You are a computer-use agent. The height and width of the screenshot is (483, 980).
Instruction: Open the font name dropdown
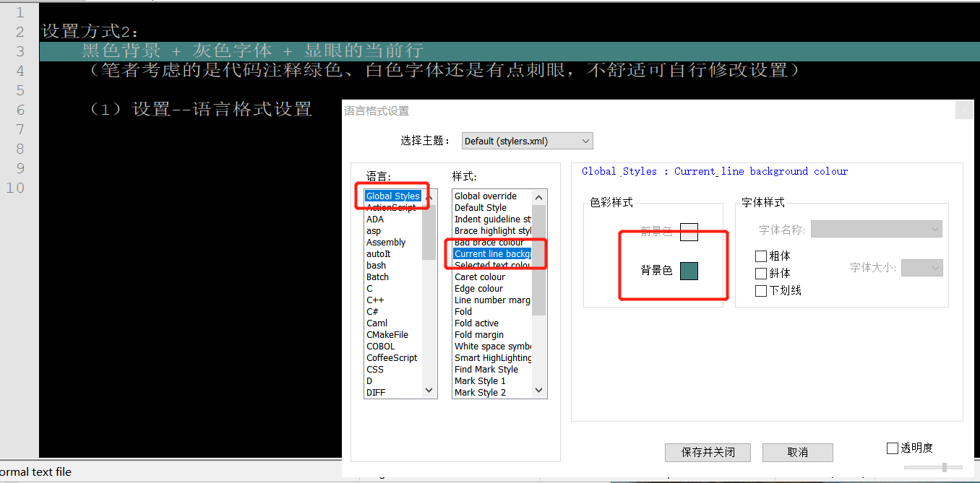pyautogui.click(x=877, y=229)
